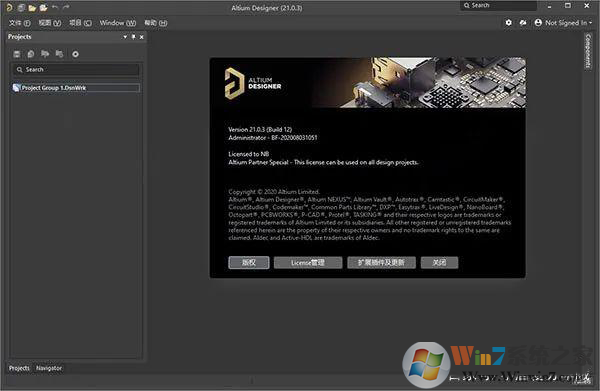The image size is (600, 391).
Task: Open the 文件 (F) menu
Action: [20, 23]
